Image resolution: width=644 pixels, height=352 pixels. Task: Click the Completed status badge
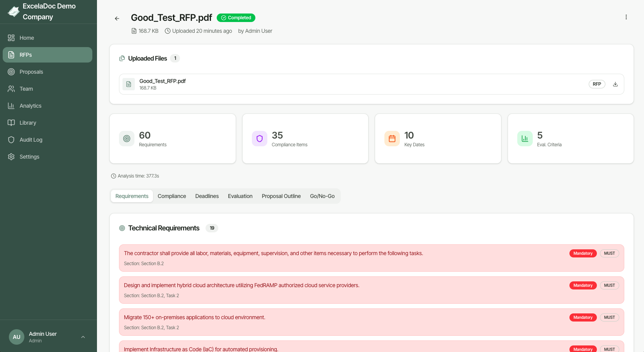coord(236,18)
